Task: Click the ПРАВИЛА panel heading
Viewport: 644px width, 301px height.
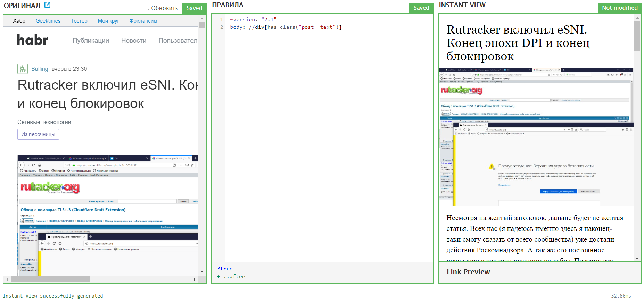Action: tap(228, 5)
